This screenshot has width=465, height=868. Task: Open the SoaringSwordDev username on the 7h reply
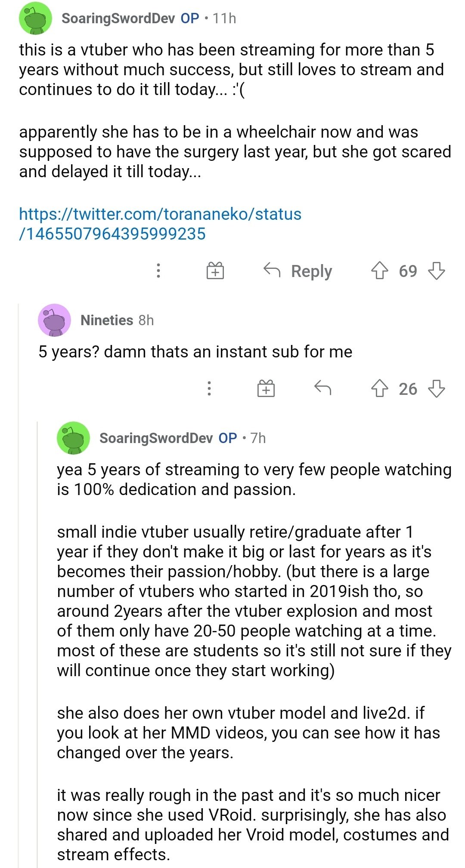click(x=156, y=438)
